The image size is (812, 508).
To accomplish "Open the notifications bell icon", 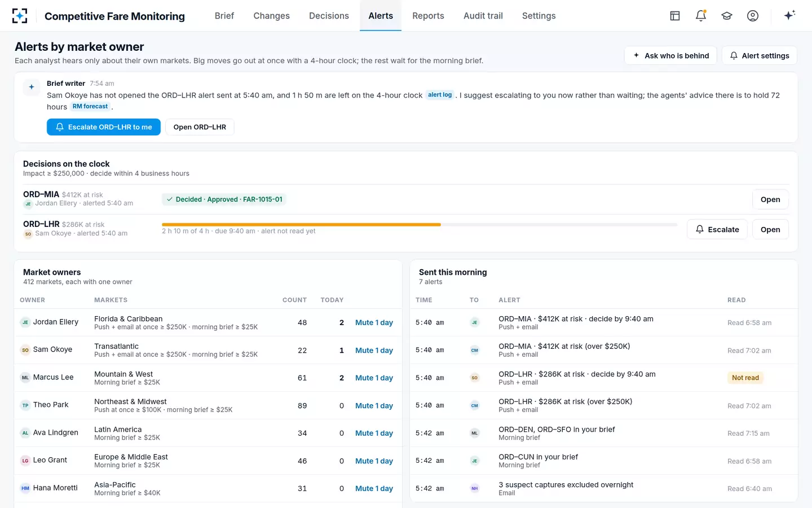I will click(701, 16).
